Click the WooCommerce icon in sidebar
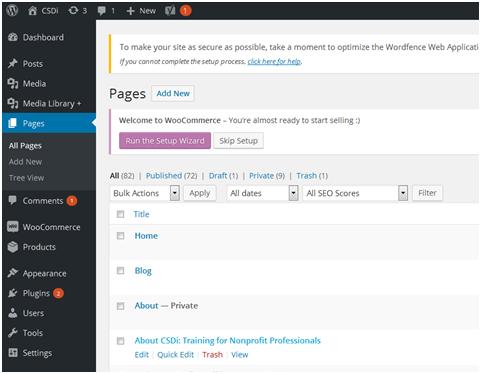 [x=13, y=227]
